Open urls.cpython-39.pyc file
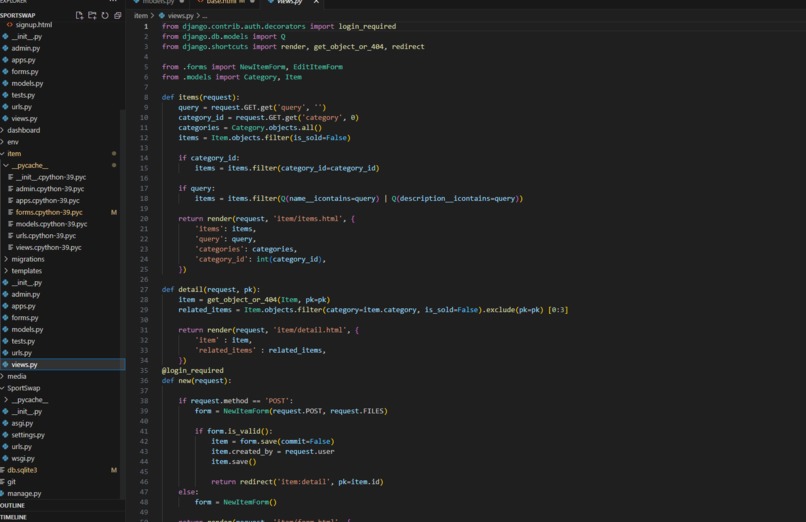 (45, 236)
